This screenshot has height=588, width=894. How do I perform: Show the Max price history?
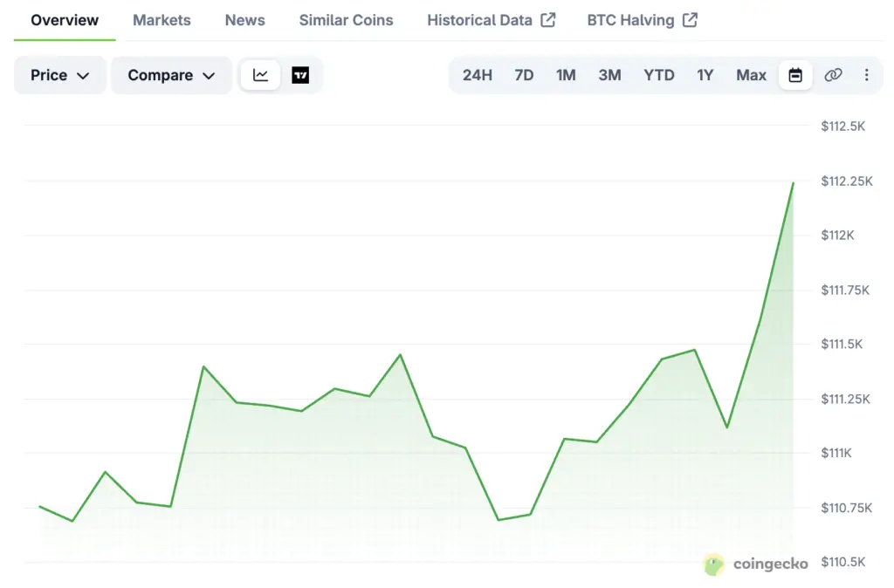[751, 75]
